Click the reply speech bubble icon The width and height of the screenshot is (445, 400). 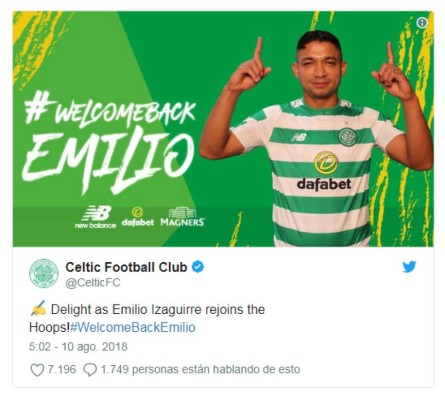click(90, 370)
